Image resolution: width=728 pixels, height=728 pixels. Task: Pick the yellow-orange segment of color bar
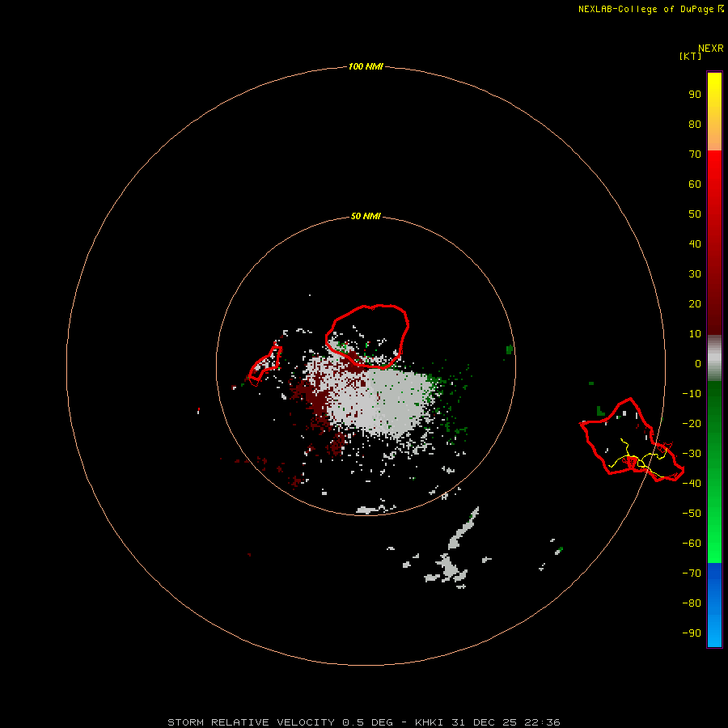[x=714, y=112]
